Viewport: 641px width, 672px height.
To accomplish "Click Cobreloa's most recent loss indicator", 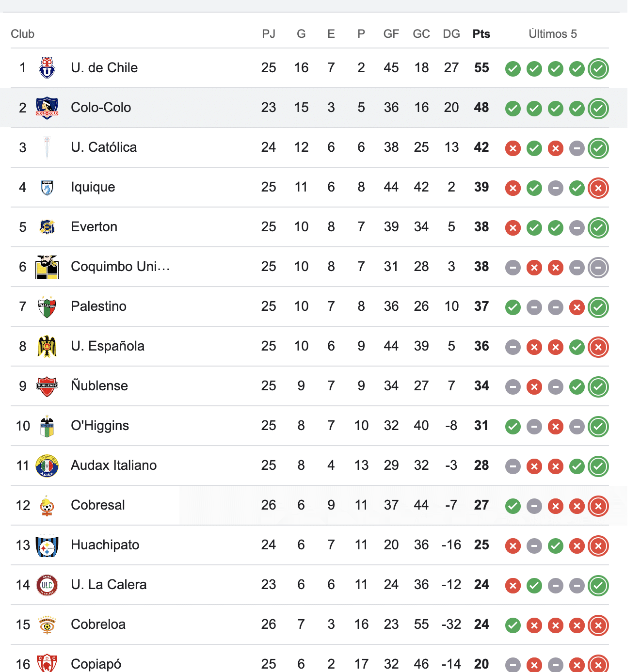I will tap(598, 625).
